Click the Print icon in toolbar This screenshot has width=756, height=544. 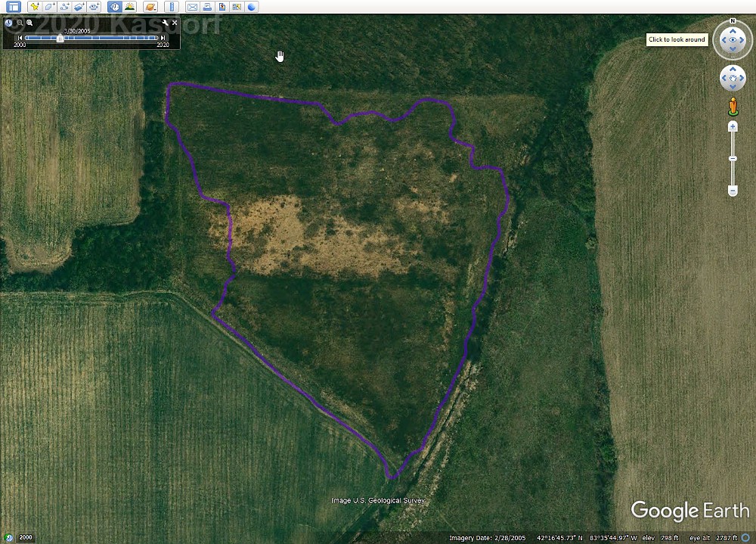(207, 7)
